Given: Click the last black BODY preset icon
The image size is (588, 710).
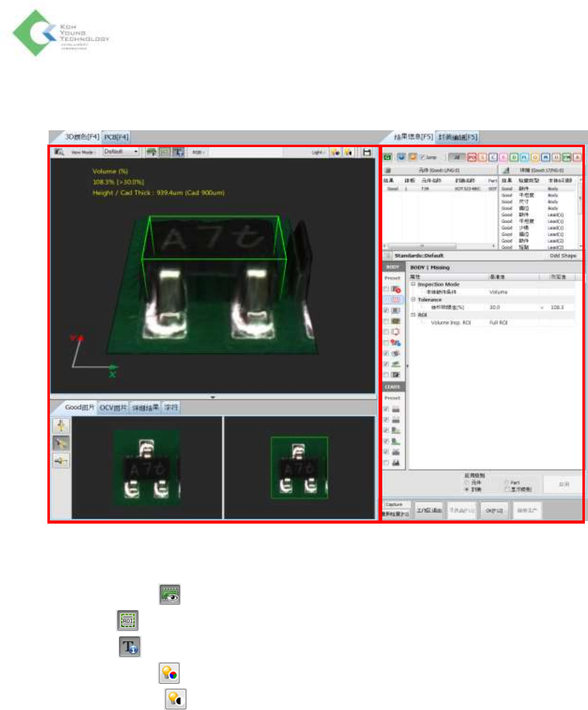Looking at the screenshot, I should 396,375.
